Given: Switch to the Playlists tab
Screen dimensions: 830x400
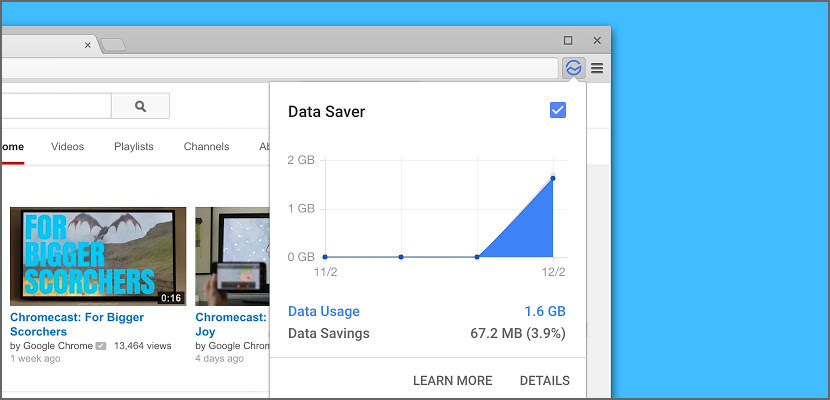Looking at the screenshot, I should click(x=134, y=147).
